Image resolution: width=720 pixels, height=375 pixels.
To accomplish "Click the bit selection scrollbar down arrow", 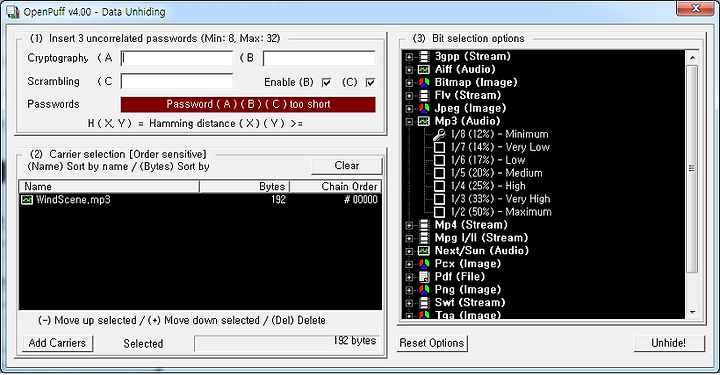I will point(692,313).
